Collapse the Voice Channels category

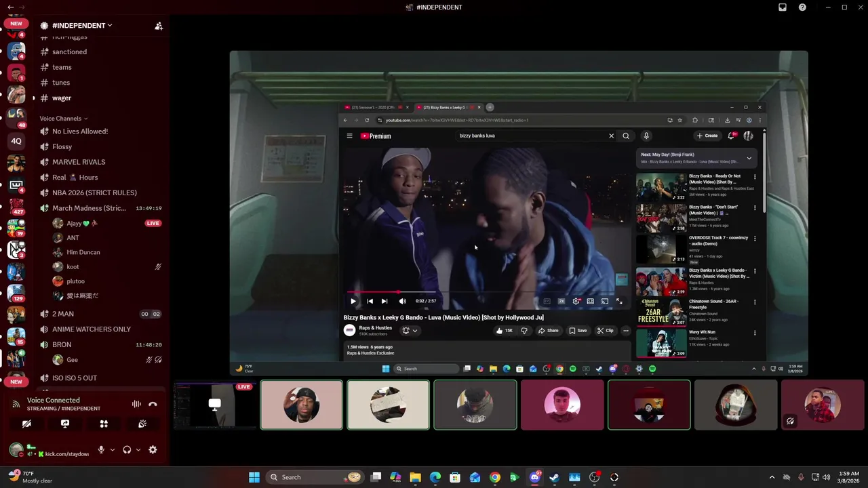63,119
